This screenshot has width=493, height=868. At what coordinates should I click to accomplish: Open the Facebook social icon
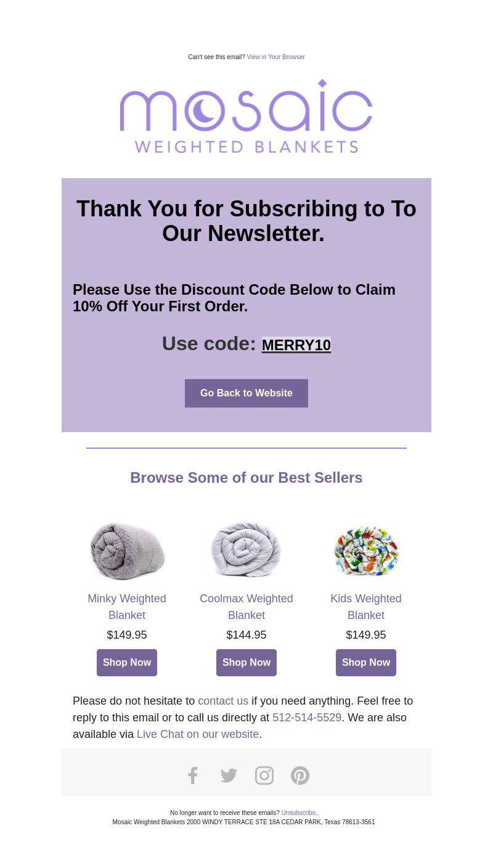click(x=193, y=776)
